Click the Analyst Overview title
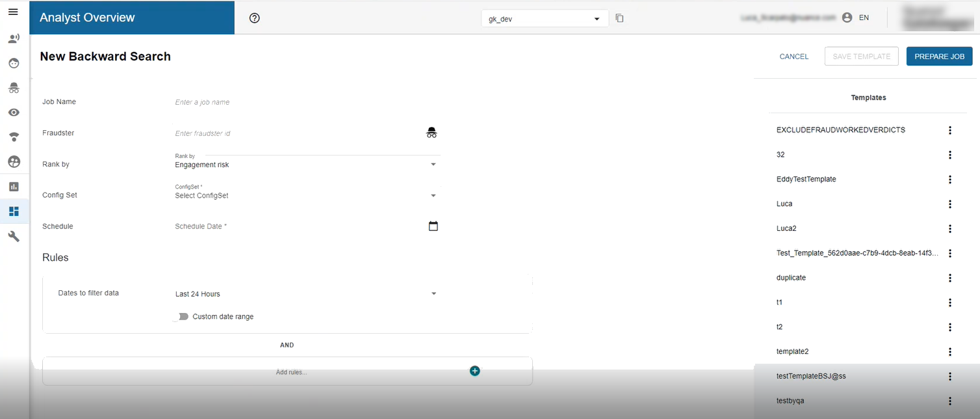Screen dimensions: 980x419 pyautogui.click(x=87, y=18)
